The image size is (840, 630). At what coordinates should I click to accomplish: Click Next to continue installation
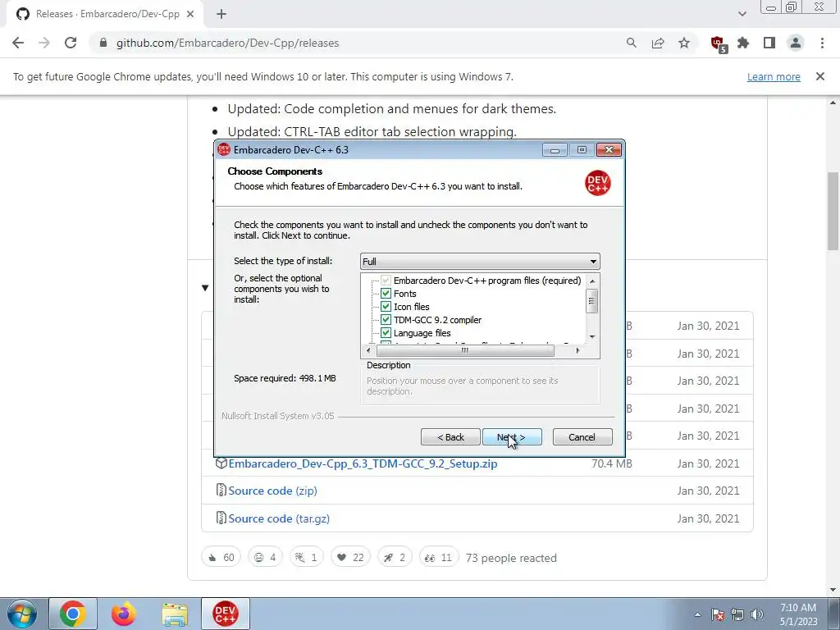(x=512, y=437)
